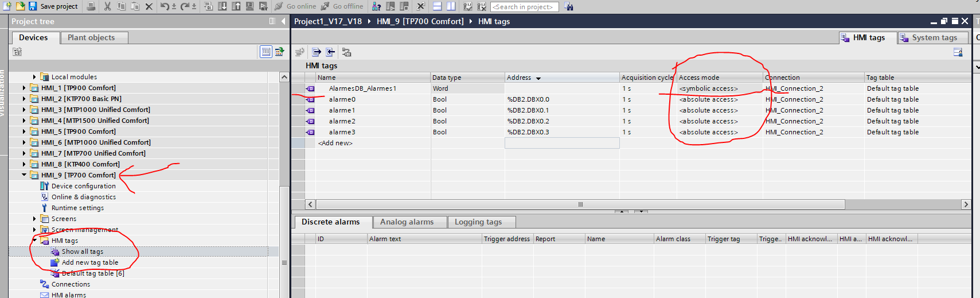Open Connections in project tree

(71, 284)
